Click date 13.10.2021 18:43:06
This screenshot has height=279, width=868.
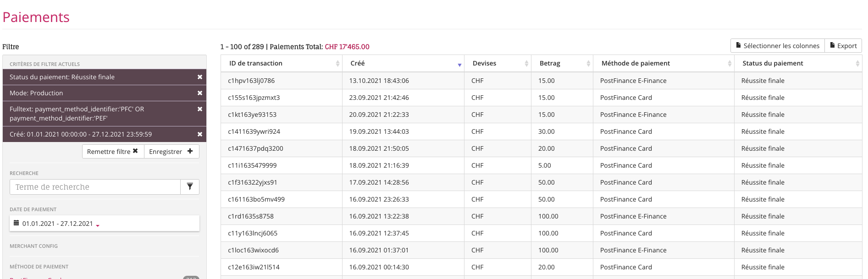pos(379,81)
